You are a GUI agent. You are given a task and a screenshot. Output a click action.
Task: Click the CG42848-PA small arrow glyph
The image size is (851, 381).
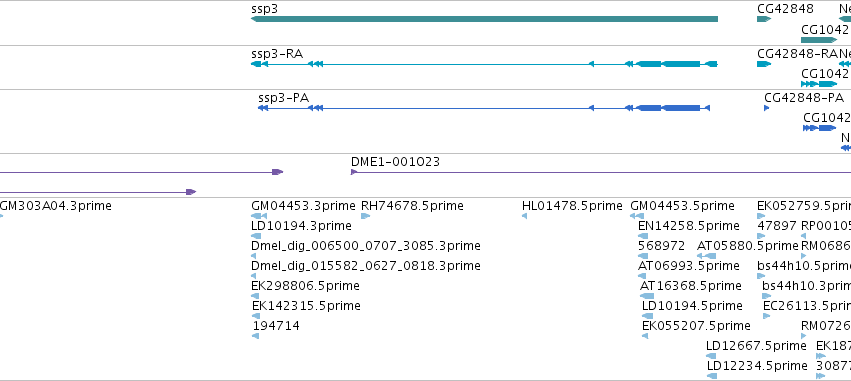point(766,108)
